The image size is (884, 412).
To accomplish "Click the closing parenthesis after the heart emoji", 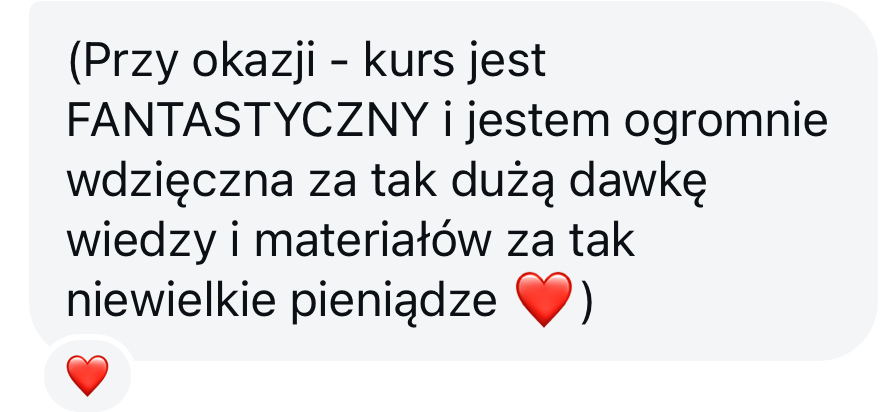I will 586,303.
